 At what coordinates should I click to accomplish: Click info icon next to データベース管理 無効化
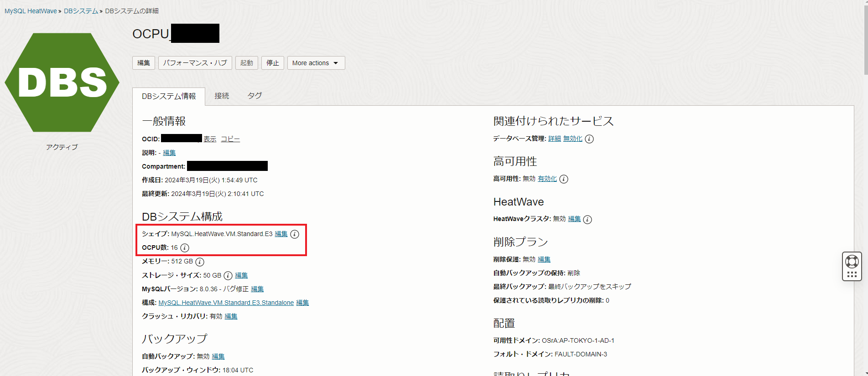click(x=589, y=139)
